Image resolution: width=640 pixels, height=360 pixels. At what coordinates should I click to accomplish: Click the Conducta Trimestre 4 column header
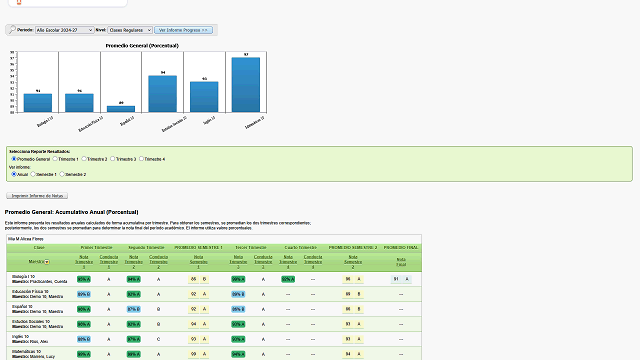313,262
